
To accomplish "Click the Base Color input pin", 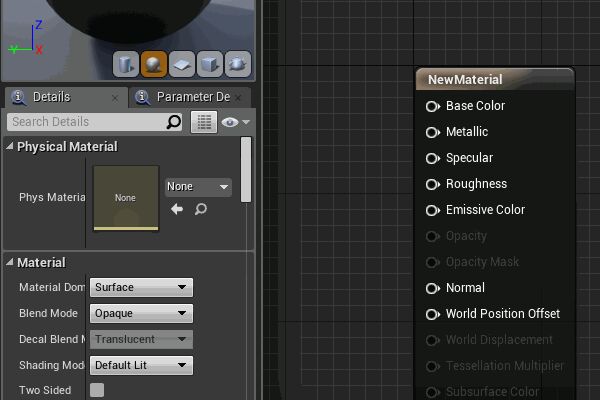I will click(433, 106).
